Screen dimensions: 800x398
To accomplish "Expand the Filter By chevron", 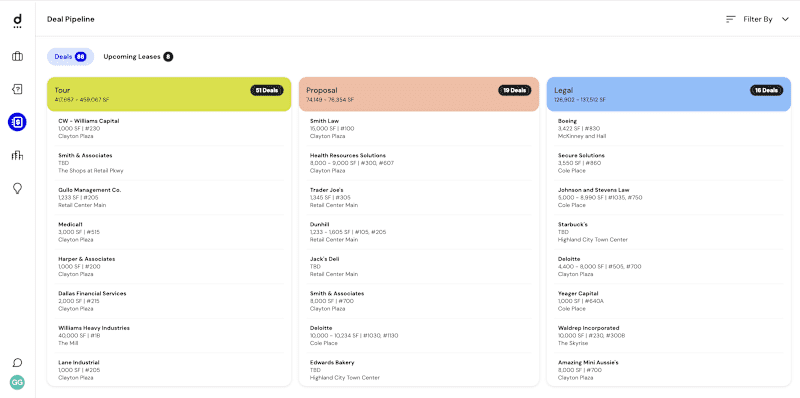I will 785,19.
